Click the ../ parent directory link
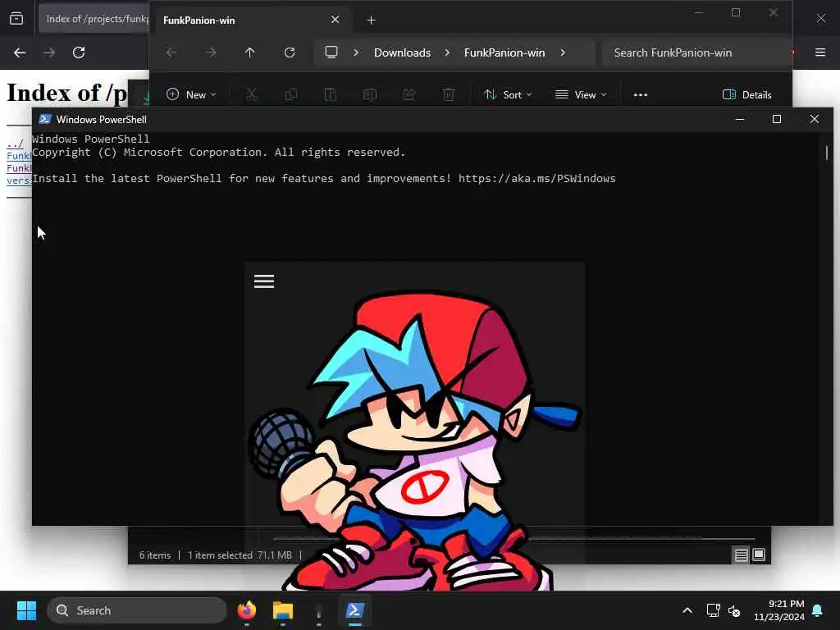Screen dimensions: 840x630 pos(15,143)
